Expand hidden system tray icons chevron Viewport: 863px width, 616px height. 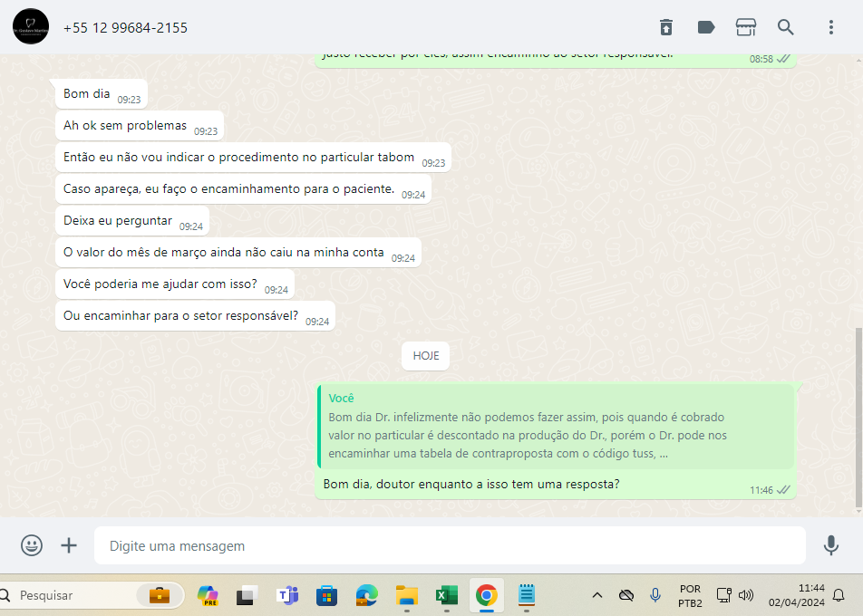coord(597,595)
